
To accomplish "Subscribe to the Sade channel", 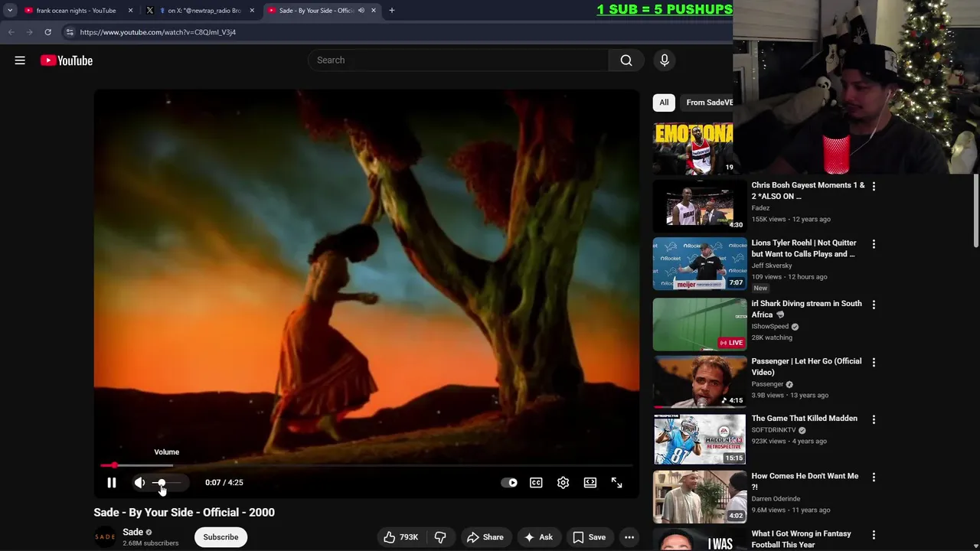I will pos(220,537).
